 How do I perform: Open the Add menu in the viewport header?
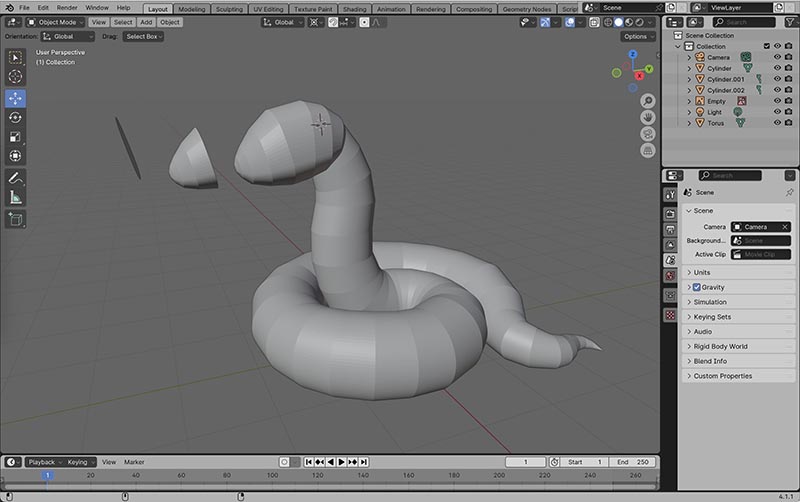(146, 21)
